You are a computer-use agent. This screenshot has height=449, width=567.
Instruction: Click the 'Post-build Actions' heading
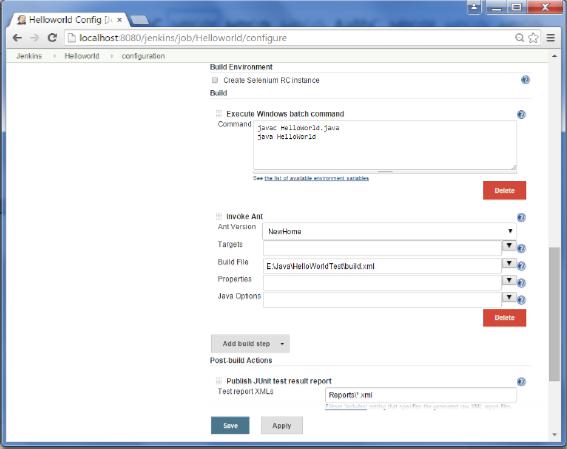[x=241, y=360]
